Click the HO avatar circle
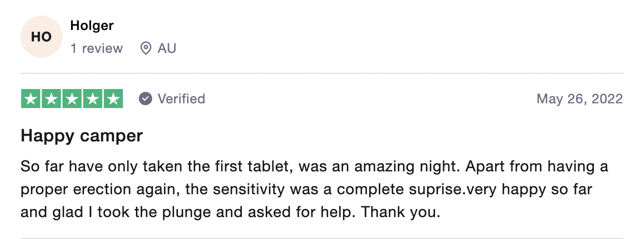This screenshot has width=644, height=239. point(42,37)
